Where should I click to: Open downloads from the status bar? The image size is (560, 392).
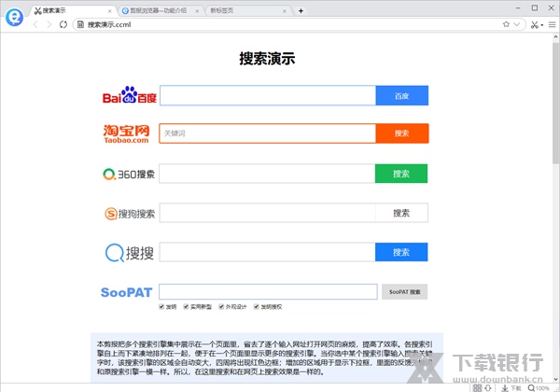click(511, 387)
